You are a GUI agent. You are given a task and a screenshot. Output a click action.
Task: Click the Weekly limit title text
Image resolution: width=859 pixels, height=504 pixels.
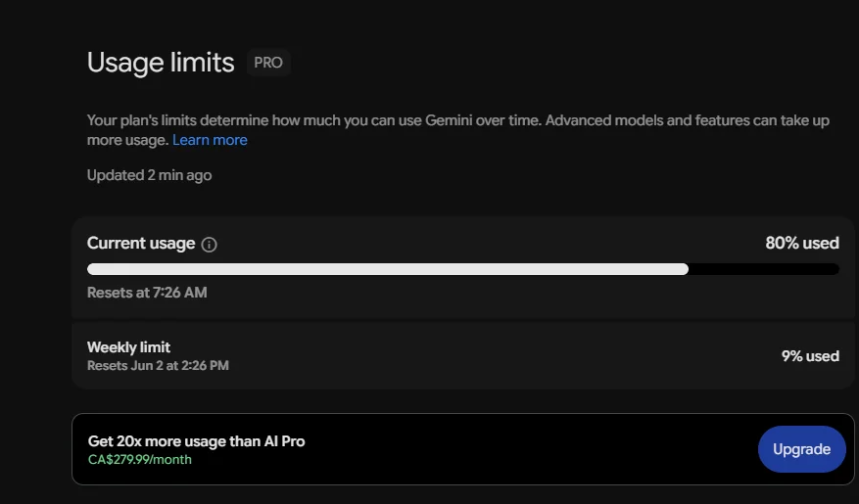[x=128, y=347]
